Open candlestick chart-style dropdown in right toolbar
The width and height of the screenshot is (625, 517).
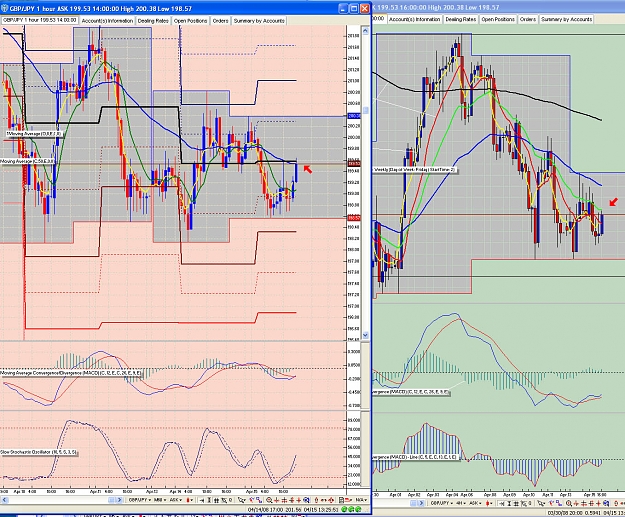(489, 503)
